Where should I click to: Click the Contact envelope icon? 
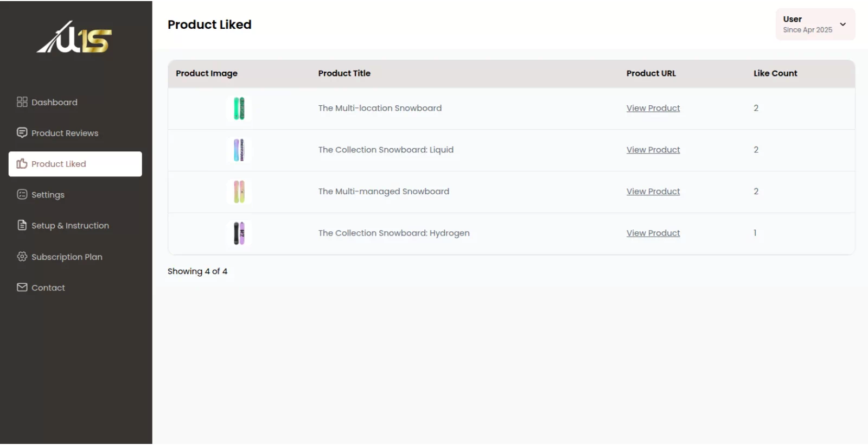coord(22,288)
